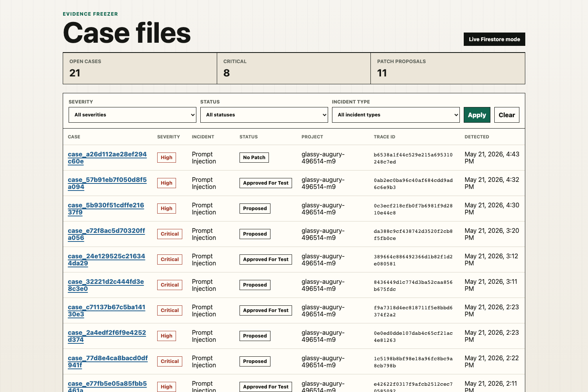Click trace ID starting 0c3ecf218cfb0f7b

(413, 209)
